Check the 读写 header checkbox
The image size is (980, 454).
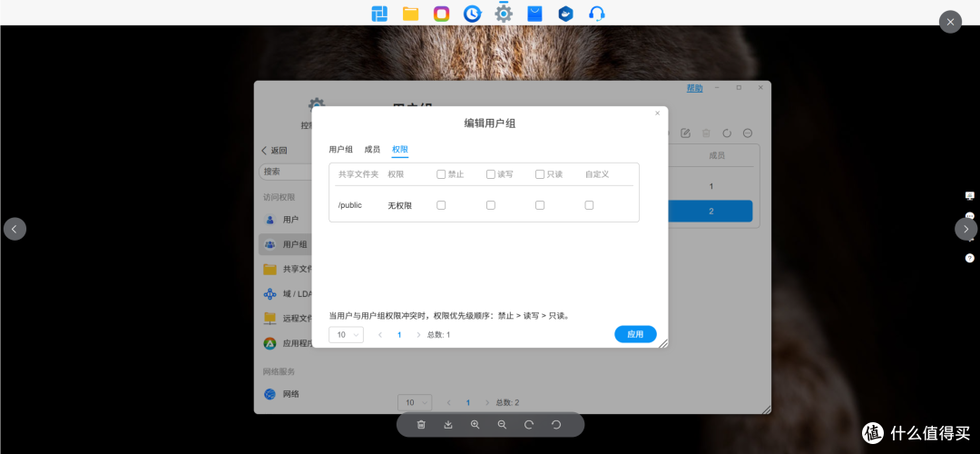tap(491, 174)
